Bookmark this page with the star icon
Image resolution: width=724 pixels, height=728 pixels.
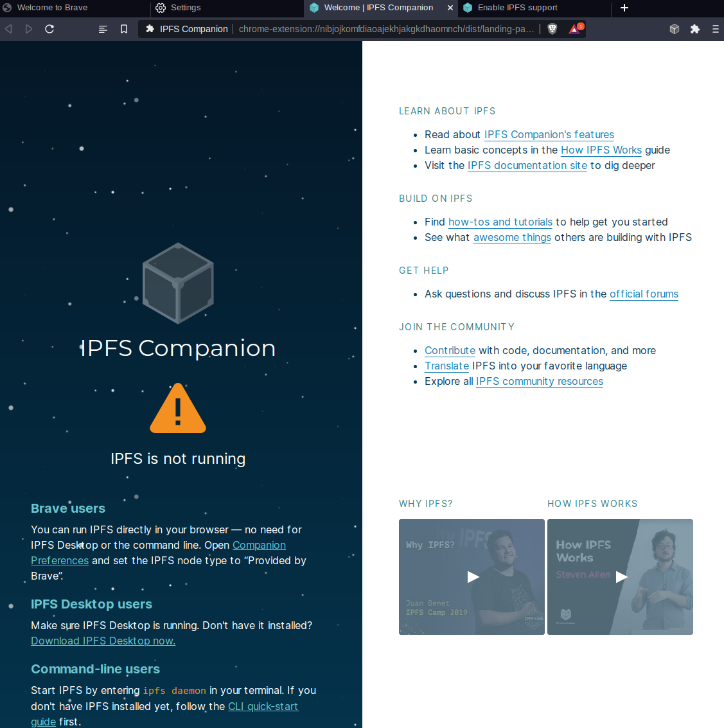(x=124, y=28)
